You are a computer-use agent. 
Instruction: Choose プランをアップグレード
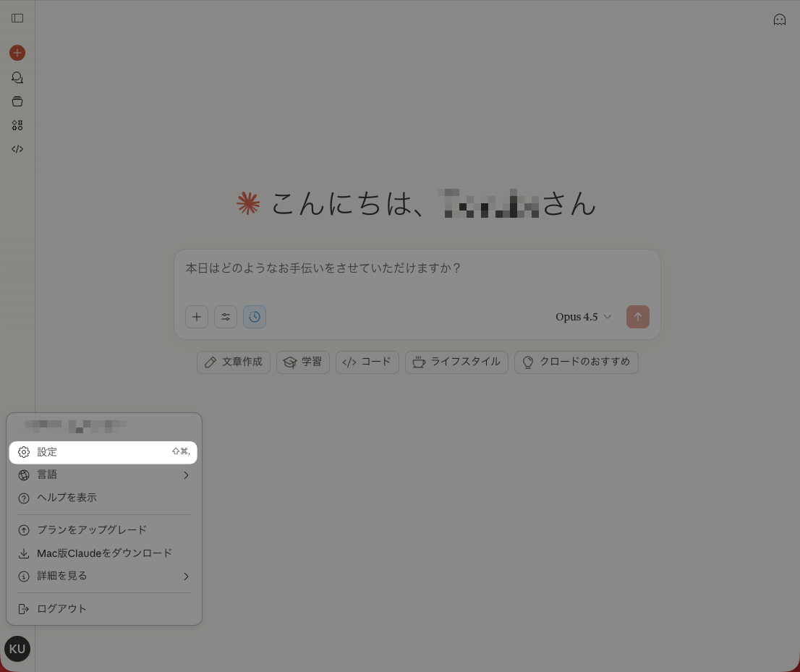click(103, 530)
